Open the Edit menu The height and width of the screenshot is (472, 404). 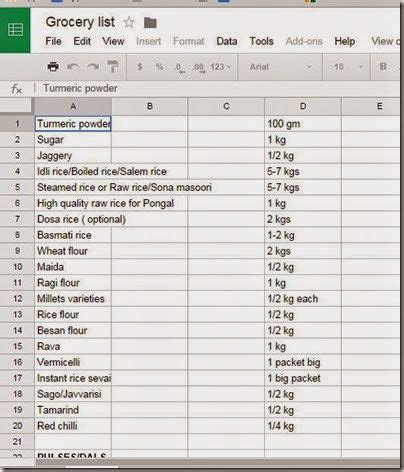pos(82,41)
